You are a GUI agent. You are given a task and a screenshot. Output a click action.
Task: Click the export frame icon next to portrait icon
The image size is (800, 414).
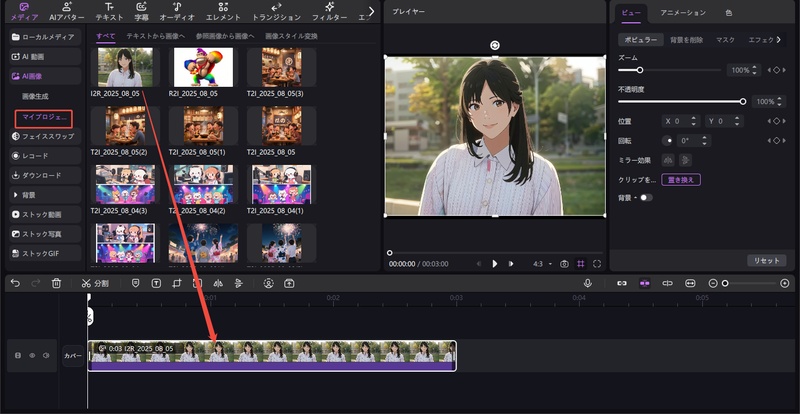[289, 283]
